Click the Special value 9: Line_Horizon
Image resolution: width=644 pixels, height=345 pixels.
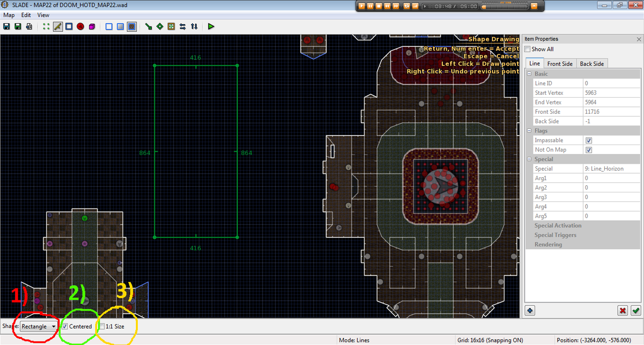(x=612, y=169)
